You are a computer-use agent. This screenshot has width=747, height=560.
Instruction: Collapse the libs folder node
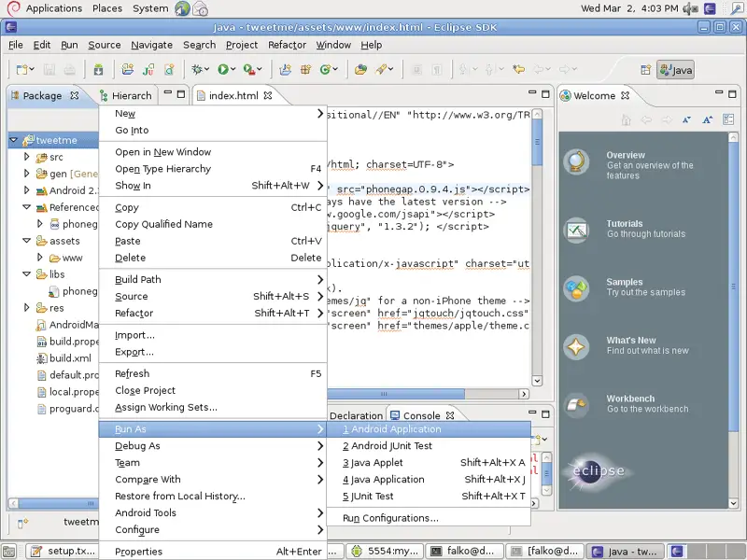click(27, 273)
